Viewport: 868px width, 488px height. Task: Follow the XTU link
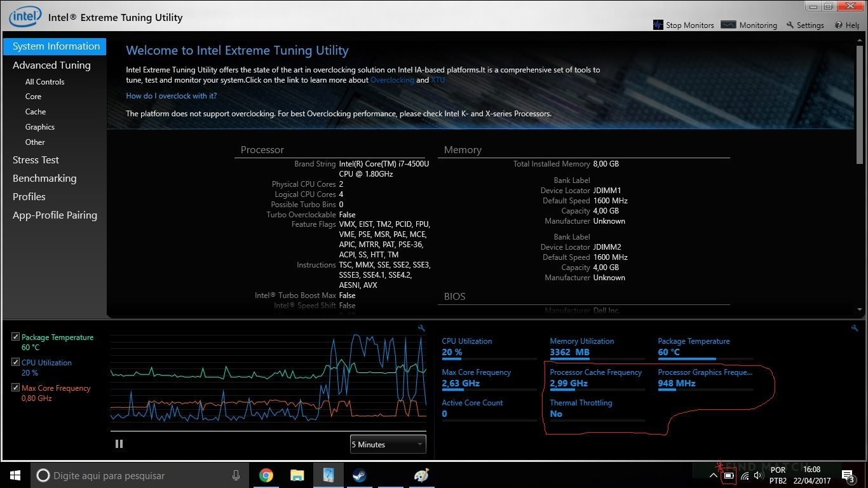tap(438, 80)
